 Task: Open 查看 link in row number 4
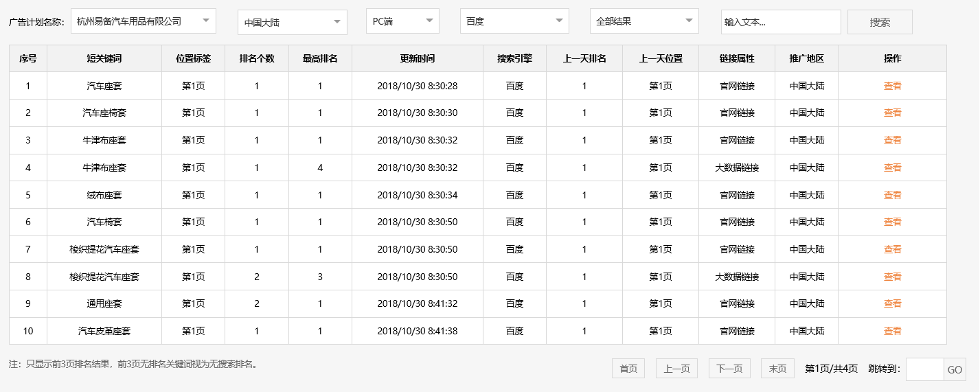(x=892, y=168)
